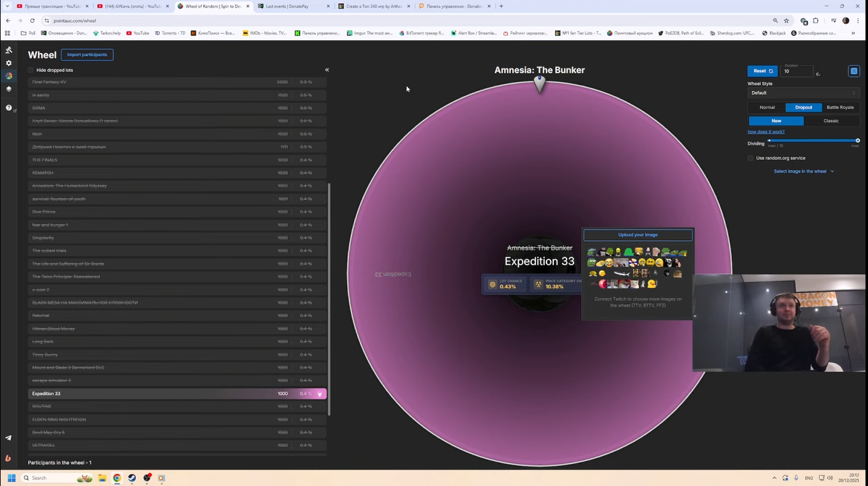Show hidden system tray icons
This screenshot has width=868, height=486.
(774, 478)
